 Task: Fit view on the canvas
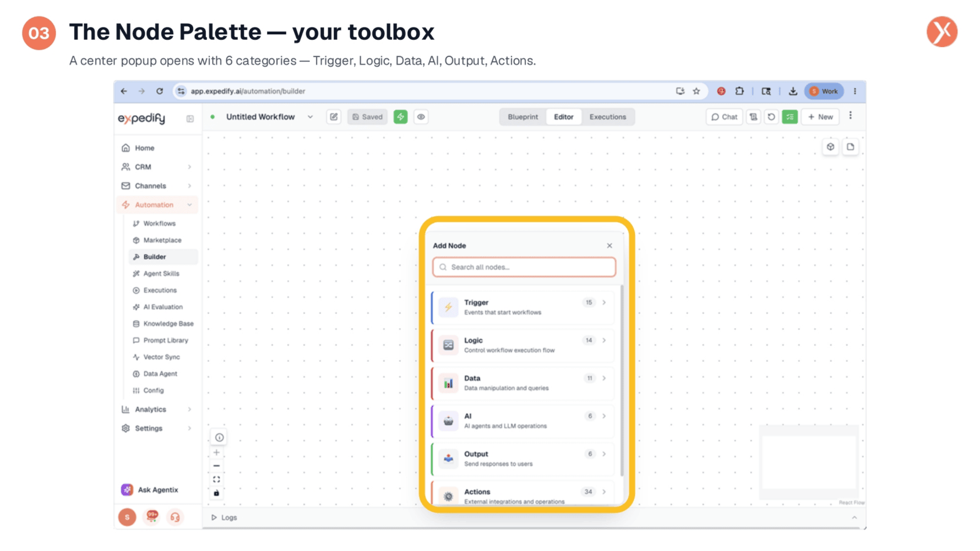tap(216, 479)
